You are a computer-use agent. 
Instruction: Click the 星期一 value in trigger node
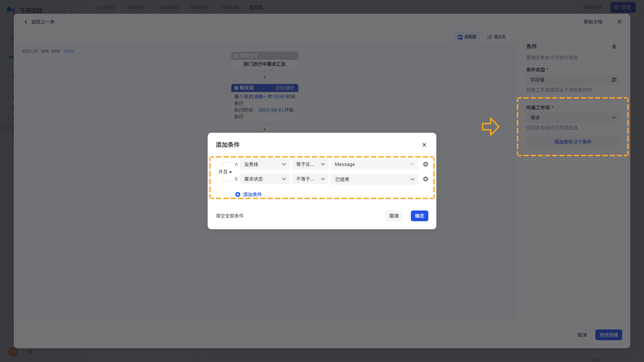coord(260,96)
